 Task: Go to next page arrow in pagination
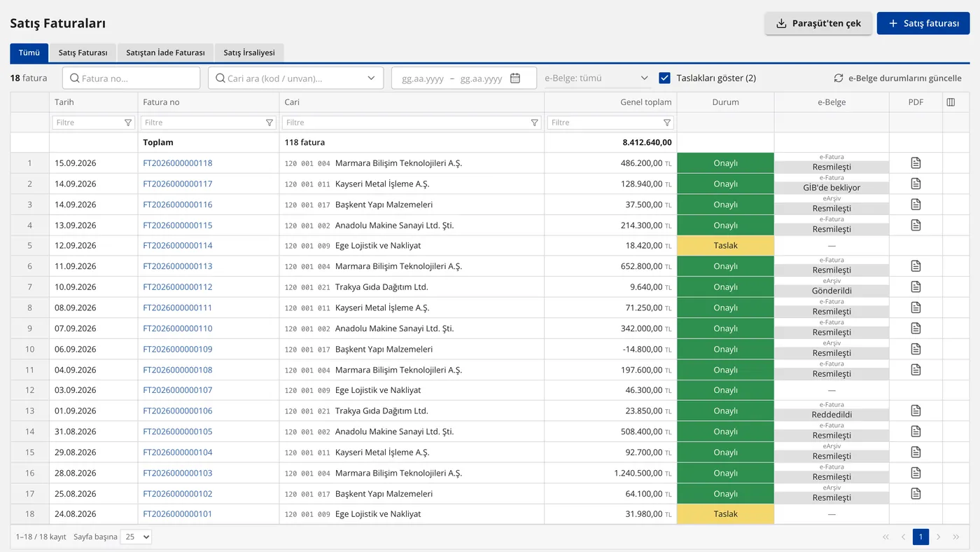coord(939,537)
